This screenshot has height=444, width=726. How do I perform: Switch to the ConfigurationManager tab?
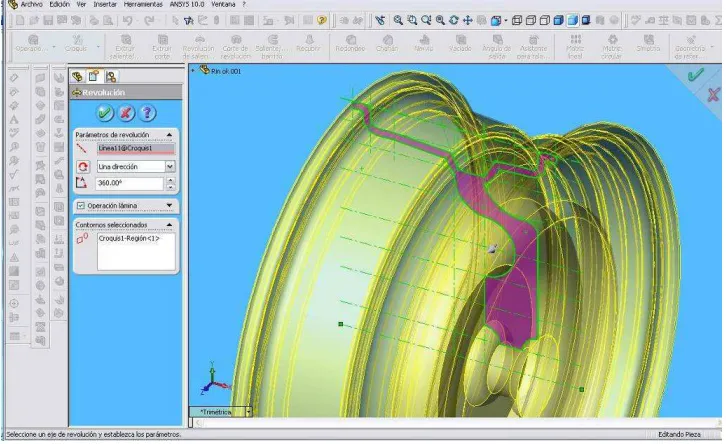pyautogui.click(x=111, y=76)
